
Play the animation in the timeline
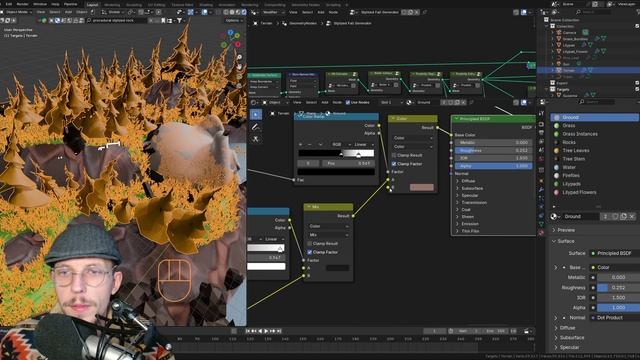pos(267,331)
